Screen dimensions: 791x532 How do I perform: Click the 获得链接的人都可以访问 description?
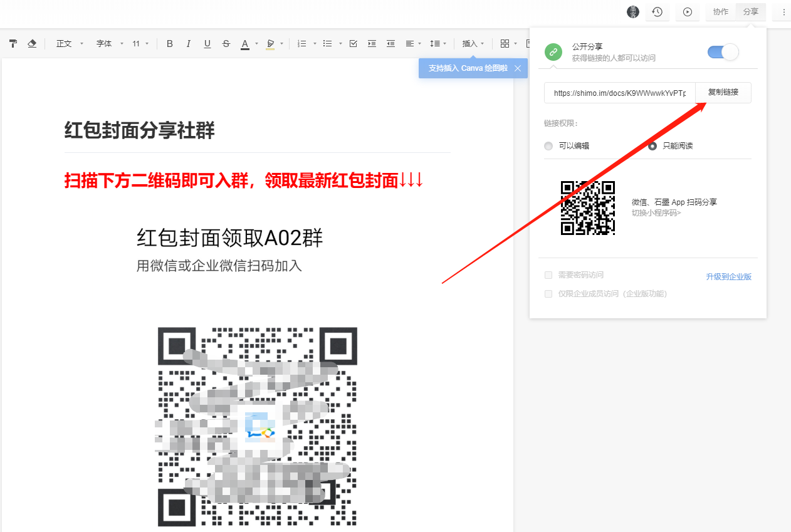coord(614,58)
